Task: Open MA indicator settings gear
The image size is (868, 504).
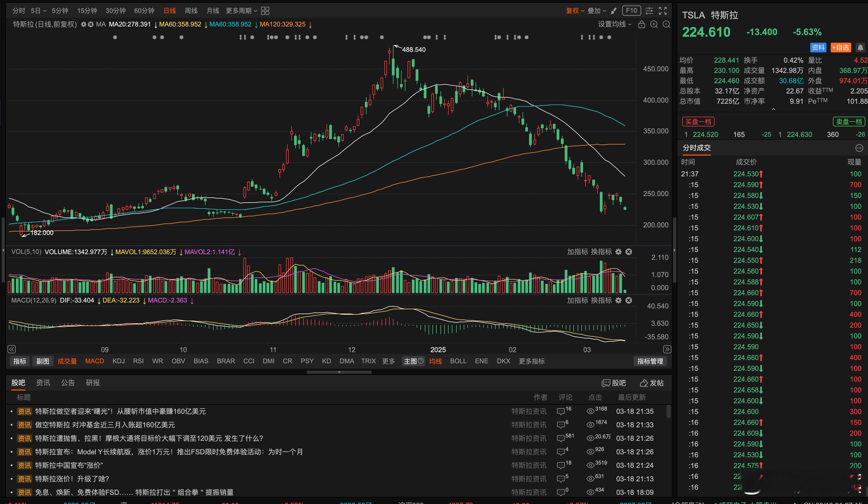Action: point(83,25)
